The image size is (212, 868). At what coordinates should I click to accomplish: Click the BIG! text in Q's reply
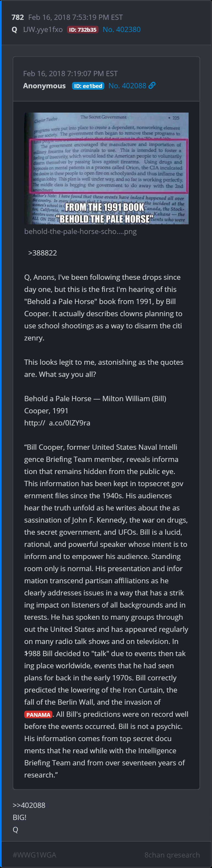coord(20,817)
